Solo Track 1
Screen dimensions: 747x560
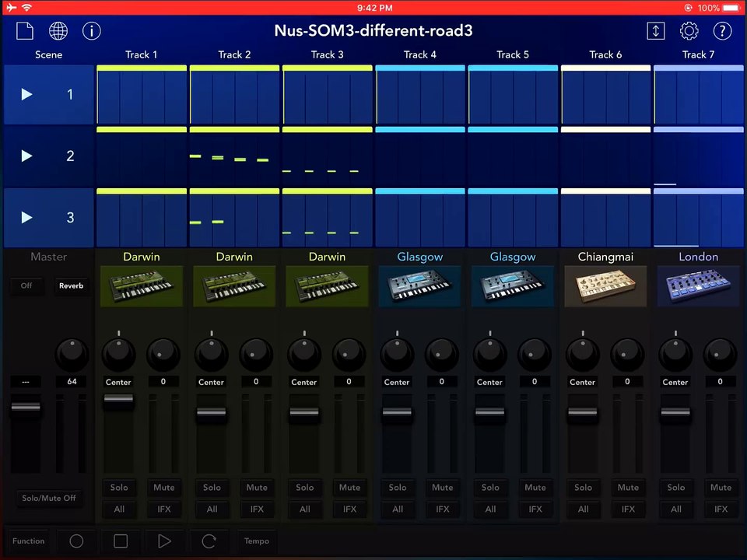point(119,487)
